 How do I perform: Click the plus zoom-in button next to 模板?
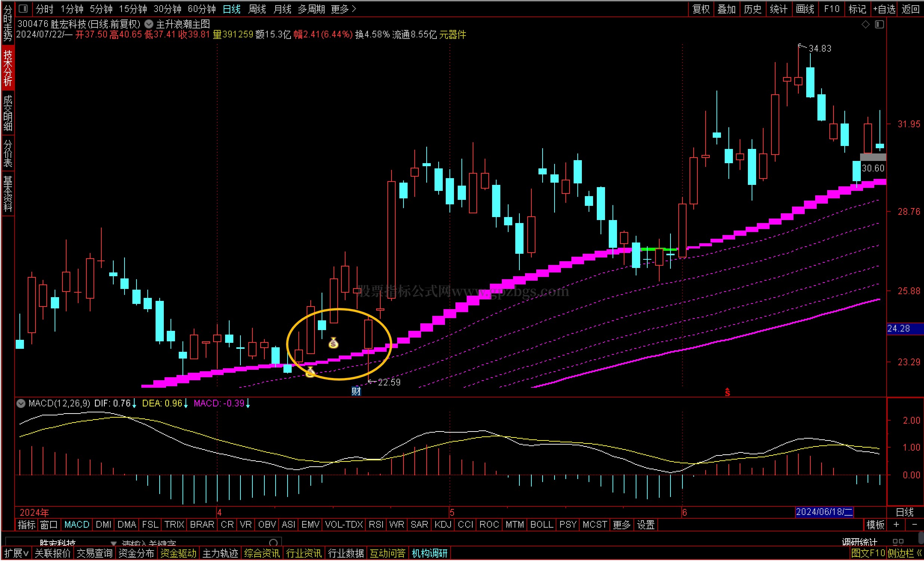pyautogui.click(x=896, y=525)
